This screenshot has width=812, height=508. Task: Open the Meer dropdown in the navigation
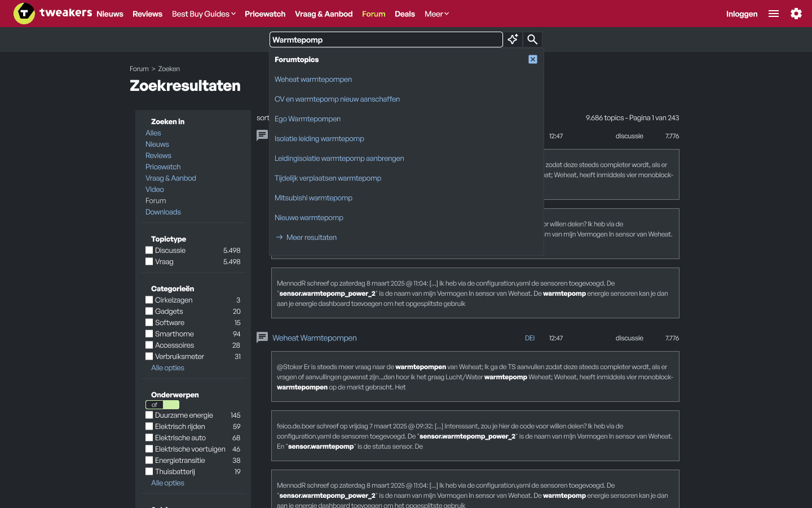point(436,14)
